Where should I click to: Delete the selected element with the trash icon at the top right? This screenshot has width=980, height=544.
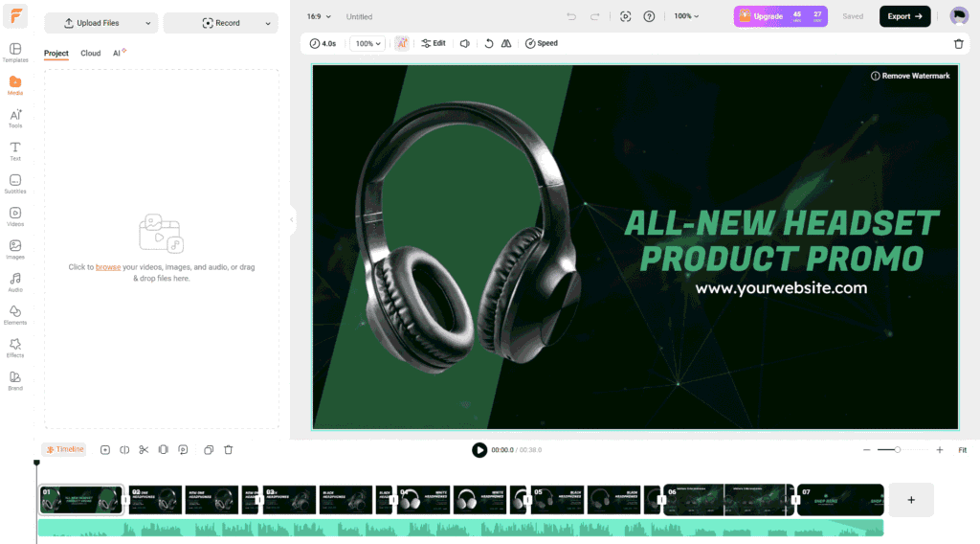959,44
